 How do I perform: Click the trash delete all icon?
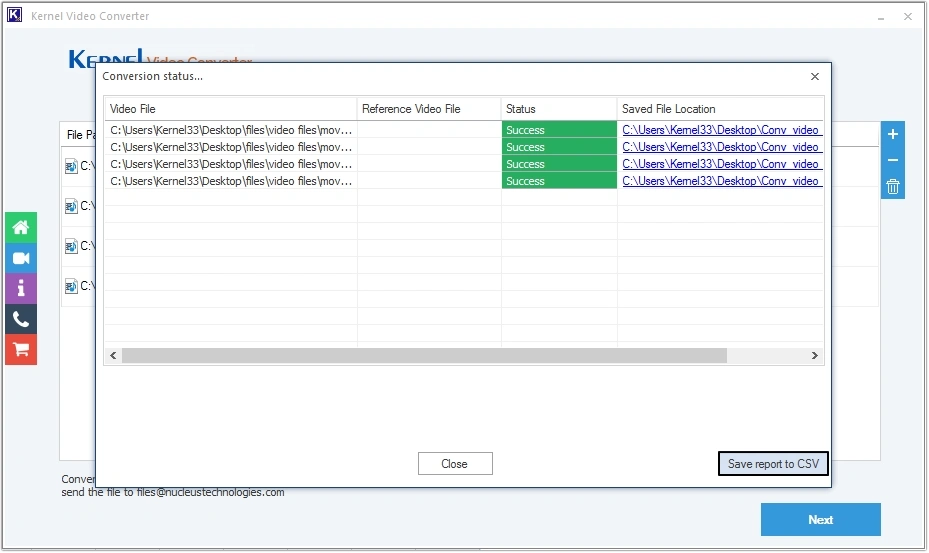(x=893, y=187)
